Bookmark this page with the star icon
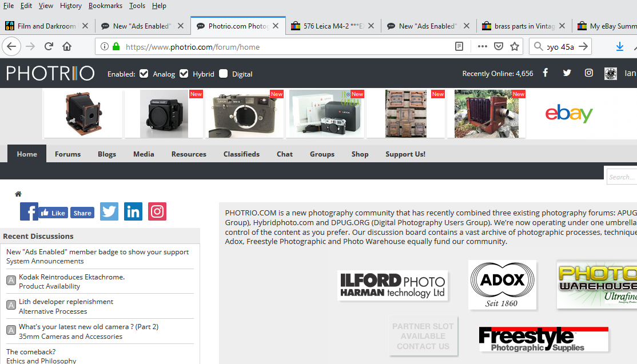 [515, 46]
